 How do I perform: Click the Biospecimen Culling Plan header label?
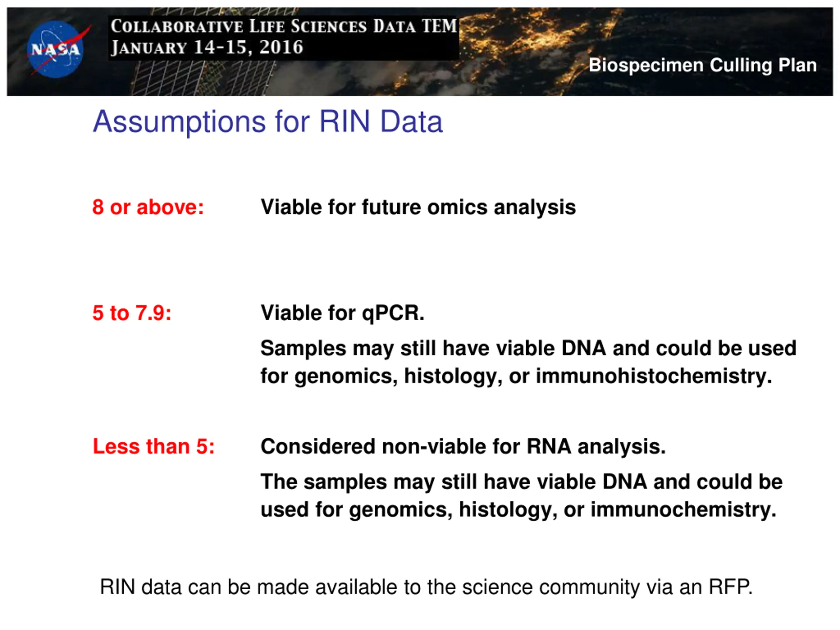pyautogui.click(x=703, y=65)
